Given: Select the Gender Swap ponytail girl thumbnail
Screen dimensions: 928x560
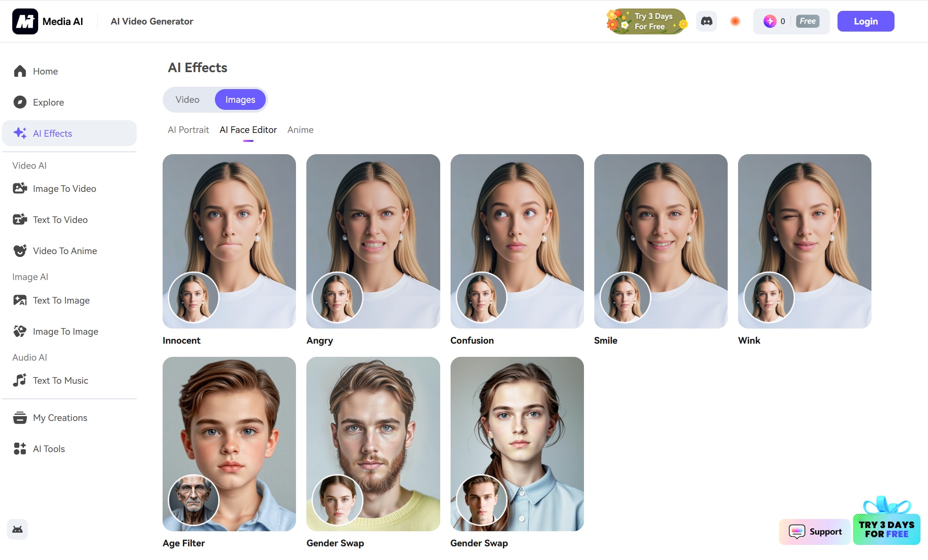Looking at the screenshot, I should tap(517, 444).
